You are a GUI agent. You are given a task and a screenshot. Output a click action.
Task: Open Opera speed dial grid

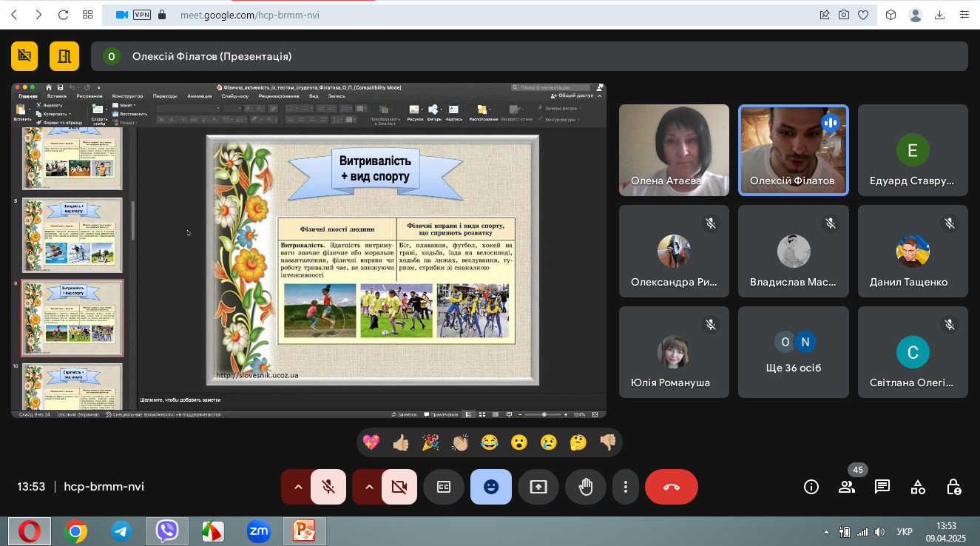click(88, 14)
